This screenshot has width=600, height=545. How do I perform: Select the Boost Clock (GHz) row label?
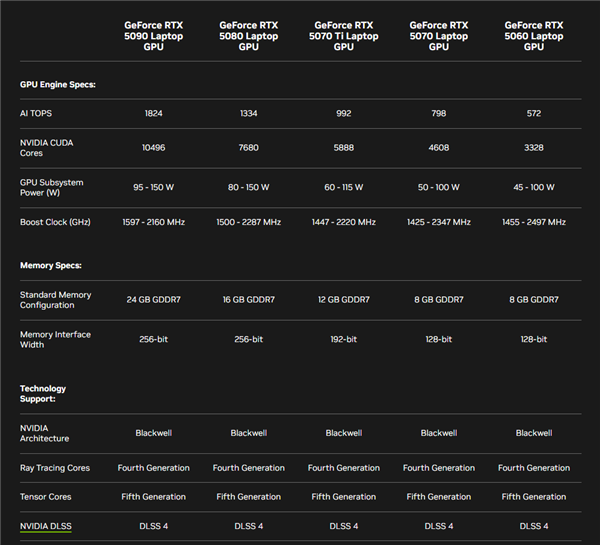55,222
